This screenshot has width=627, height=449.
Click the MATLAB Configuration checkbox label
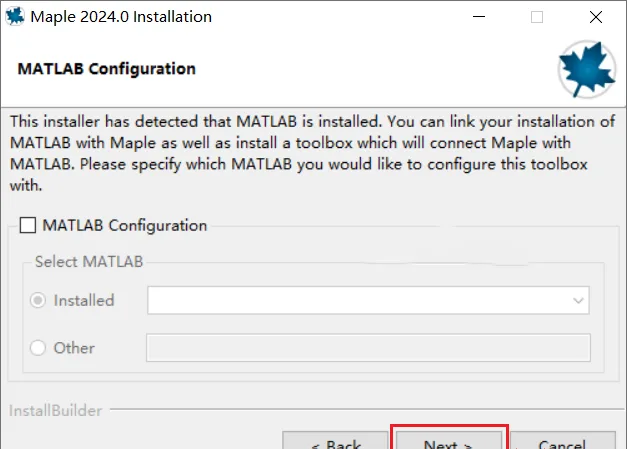(x=125, y=225)
